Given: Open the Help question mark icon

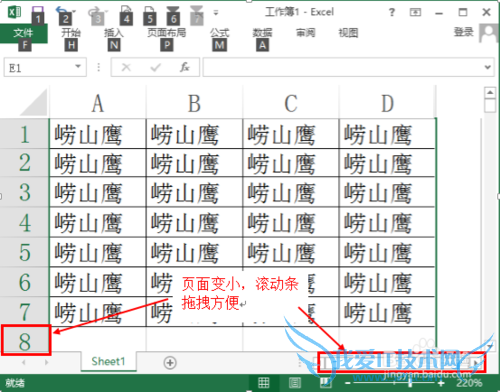Looking at the screenshot, I should pos(392,13).
